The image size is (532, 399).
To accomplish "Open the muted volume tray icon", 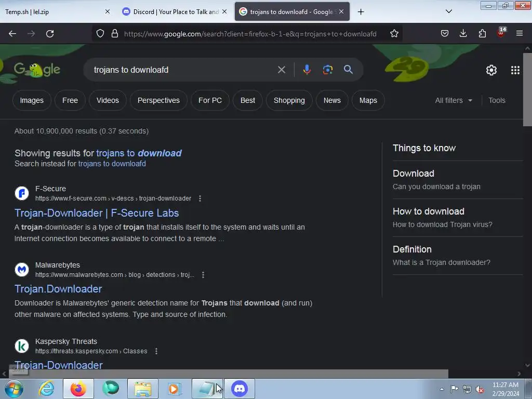I will [x=480, y=389].
